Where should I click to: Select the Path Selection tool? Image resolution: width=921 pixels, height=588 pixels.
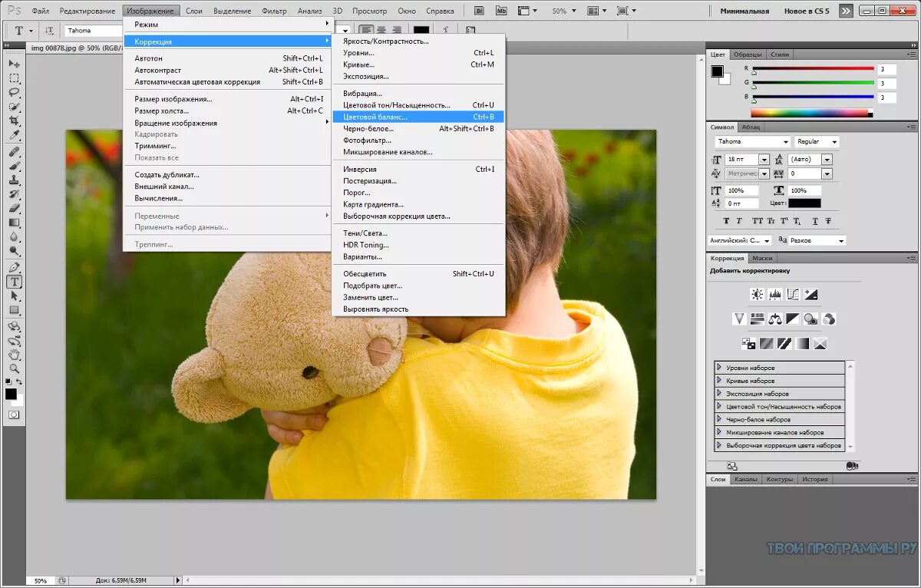click(14, 296)
